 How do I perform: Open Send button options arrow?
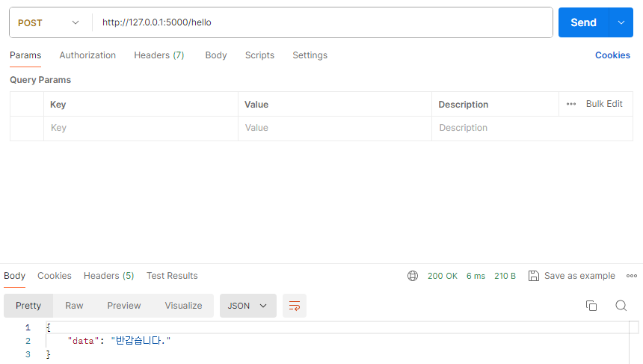click(x=621, y=22)
